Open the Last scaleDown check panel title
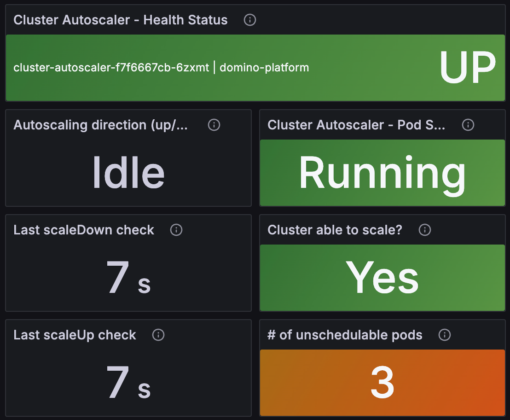The width and height of the screenshot is (510, 420). 84,230
